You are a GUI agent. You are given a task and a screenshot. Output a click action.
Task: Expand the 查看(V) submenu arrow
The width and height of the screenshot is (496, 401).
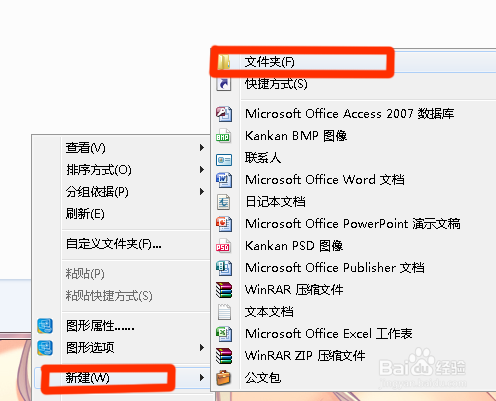click(201, 147)
